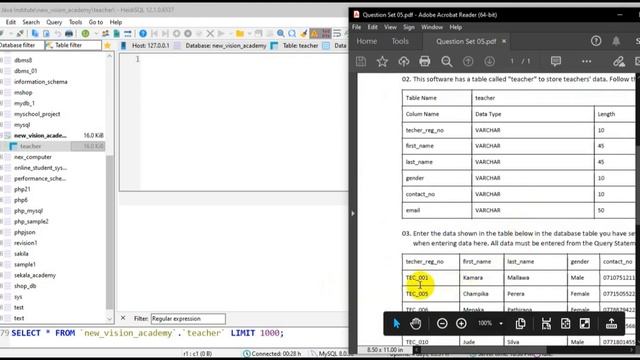Click the Database filter field
This screenshot has width=640, height=360.
pos(21,45)
